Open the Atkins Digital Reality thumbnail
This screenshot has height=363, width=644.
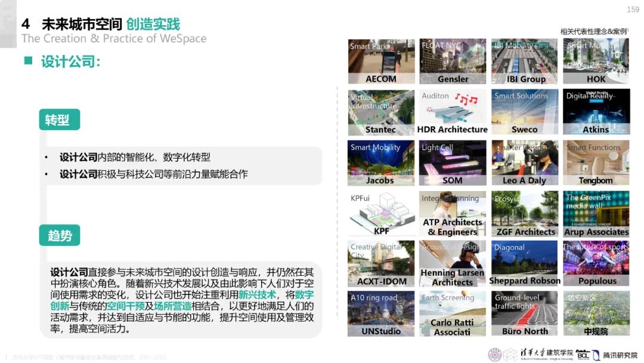596,112
